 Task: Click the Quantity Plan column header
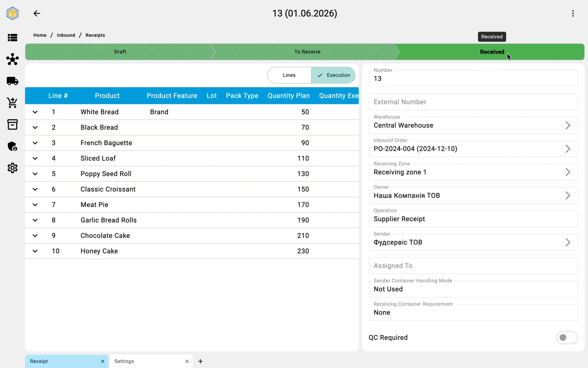[288, 96]
